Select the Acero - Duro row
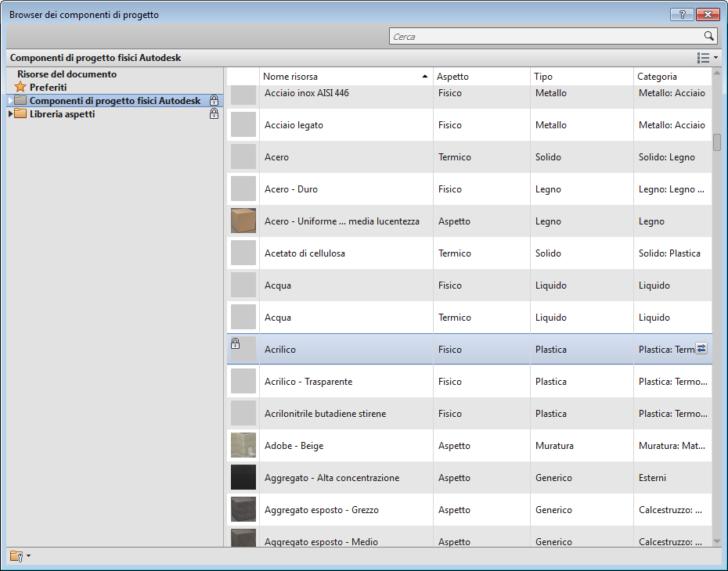 tap(469, 189)
